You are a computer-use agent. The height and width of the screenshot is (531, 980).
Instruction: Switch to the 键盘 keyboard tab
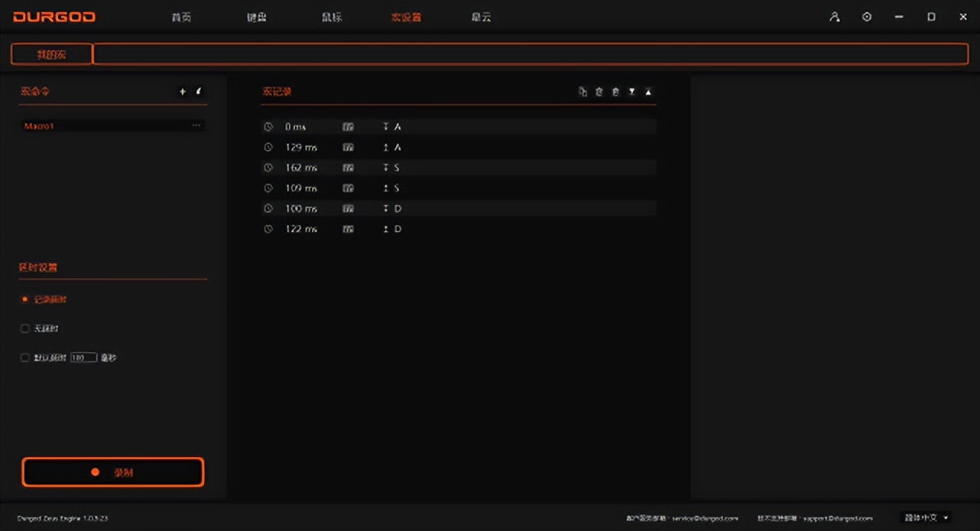coord(256,16)
